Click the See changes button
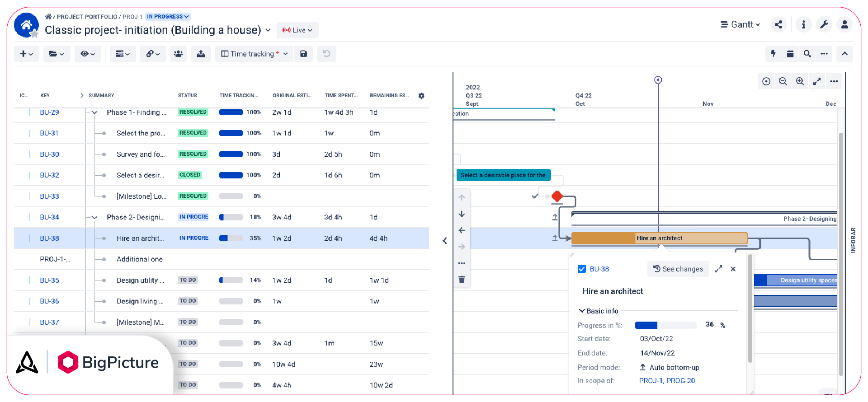Image resolution: width=868 pixels, height=402 pixels. [x=678, y=269]
